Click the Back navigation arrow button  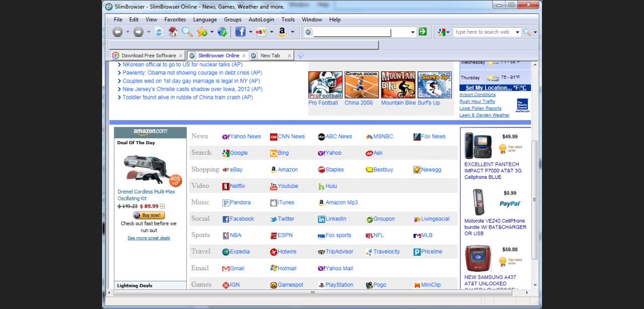(x=117, y=32)
